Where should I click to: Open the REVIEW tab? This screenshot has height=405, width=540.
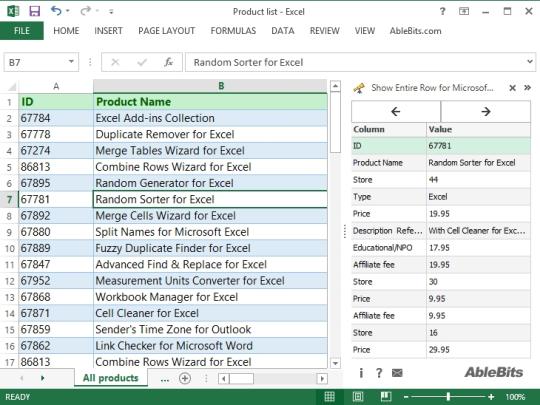[x=324, y=31]
